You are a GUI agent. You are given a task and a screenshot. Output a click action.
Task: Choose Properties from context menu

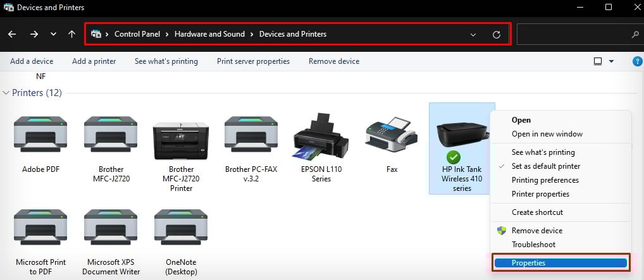click(560, 263)
